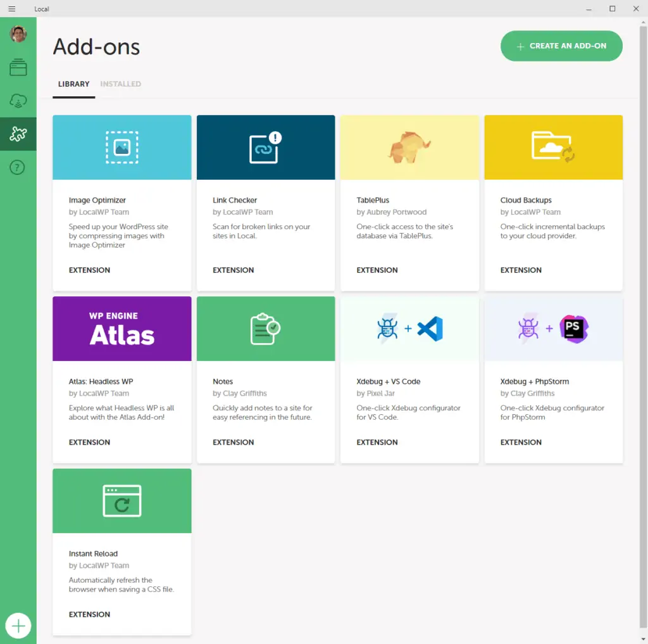This screenshot has width=648, height=644.
Task: Click EXTENSION label on Link Checker card
Action: pos(233,270)
